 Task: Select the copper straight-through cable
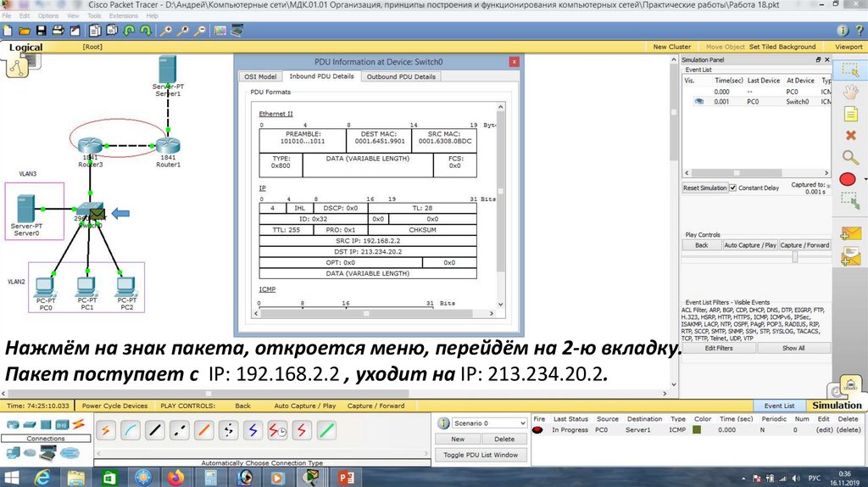[x=155, y=430]
